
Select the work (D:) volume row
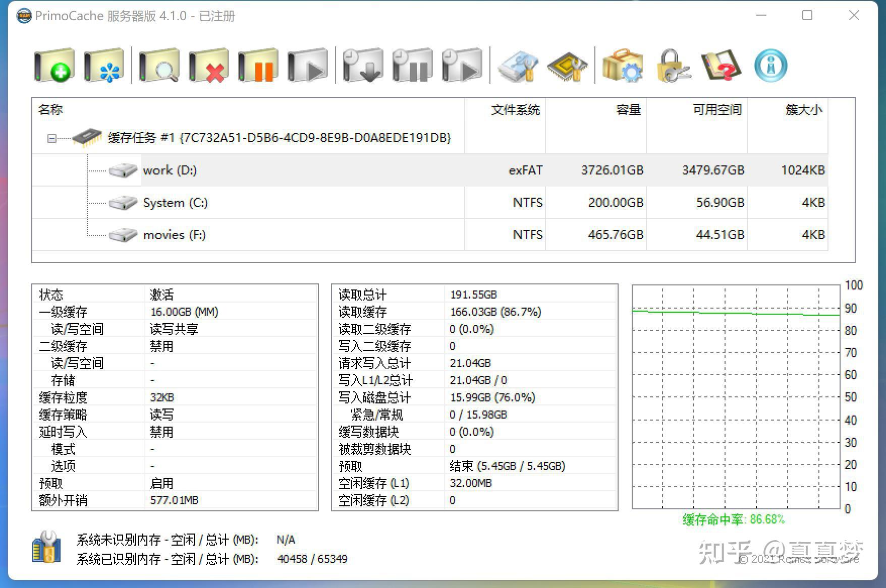point(430,170)
